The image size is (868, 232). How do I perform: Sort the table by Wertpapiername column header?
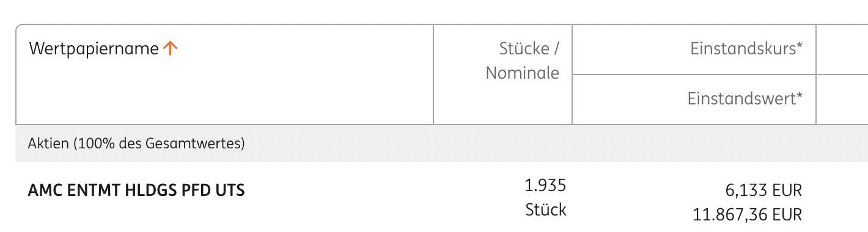94,49
